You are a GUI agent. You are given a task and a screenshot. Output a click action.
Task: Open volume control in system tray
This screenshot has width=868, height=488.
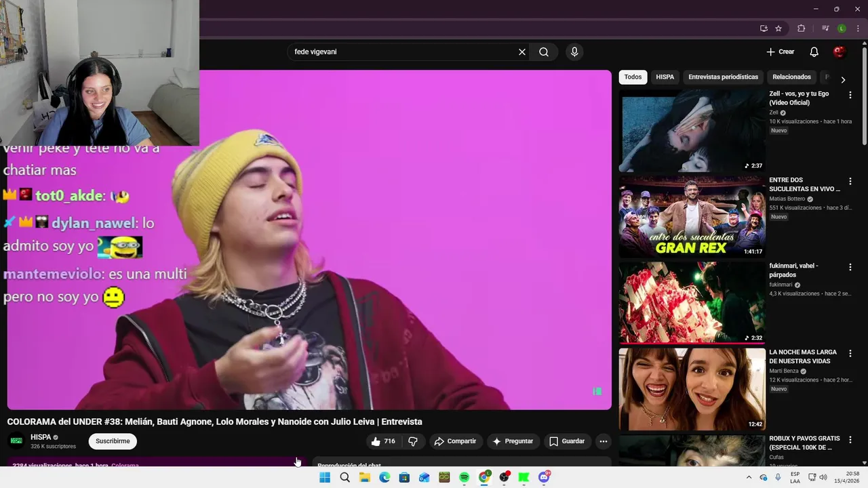tap(823, 477)
